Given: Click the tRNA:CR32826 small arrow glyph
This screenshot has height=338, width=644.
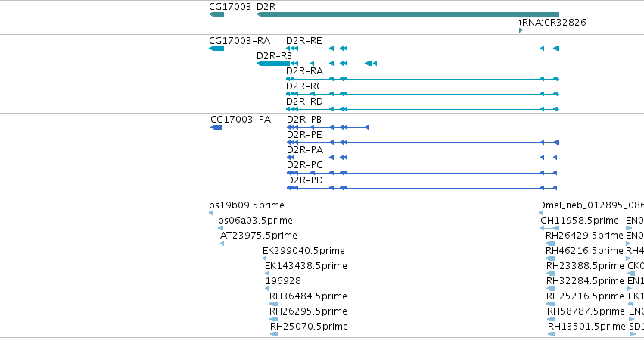Looking at the screenshot, I should (521, 30).
